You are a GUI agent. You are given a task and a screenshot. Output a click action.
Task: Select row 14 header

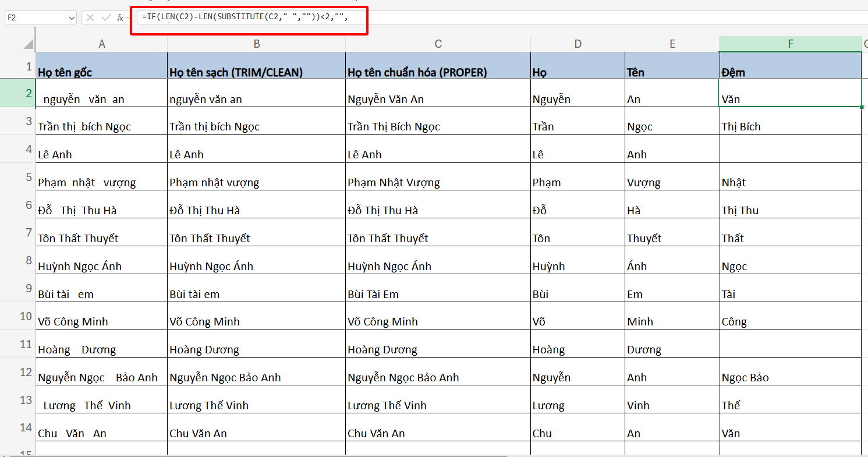click(17, 428)
